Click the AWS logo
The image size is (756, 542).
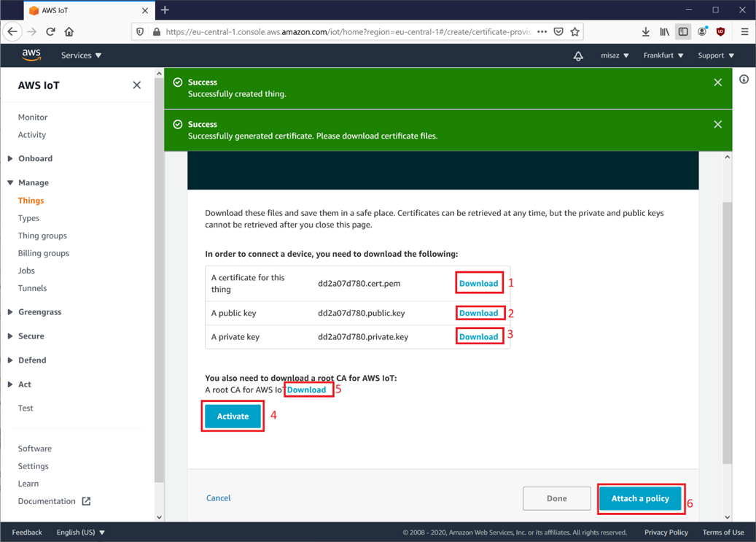coord(31,55)
